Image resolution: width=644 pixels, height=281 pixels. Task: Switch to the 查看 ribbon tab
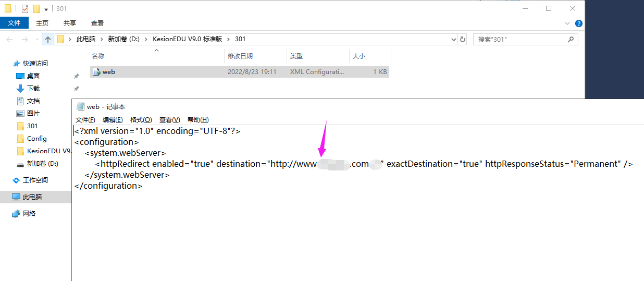click(97, 23)
